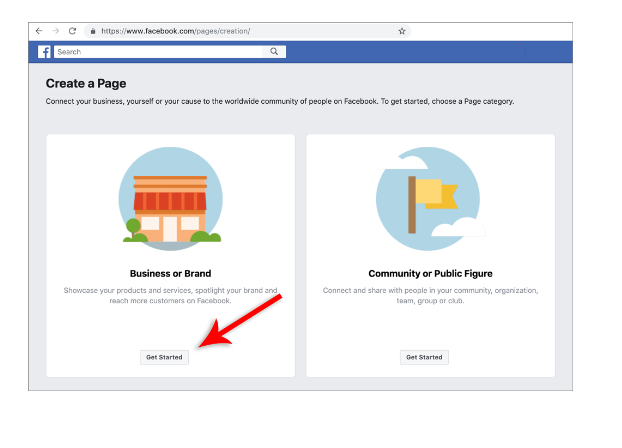Click the facebook.com URL address bar
Image resolution: width=622 pixels, height=448 pixels.
pyautogui.click(x=248, y=31)
